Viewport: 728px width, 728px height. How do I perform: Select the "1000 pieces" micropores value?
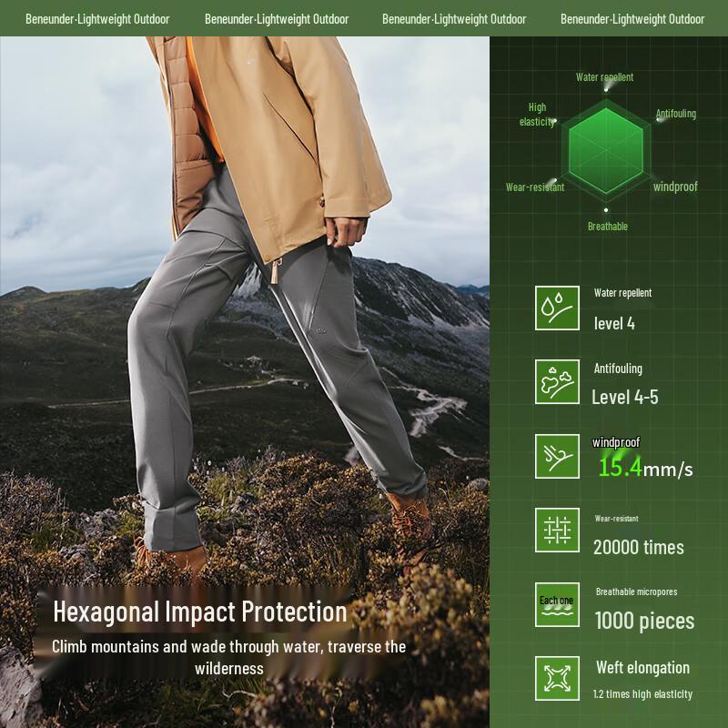644,622
